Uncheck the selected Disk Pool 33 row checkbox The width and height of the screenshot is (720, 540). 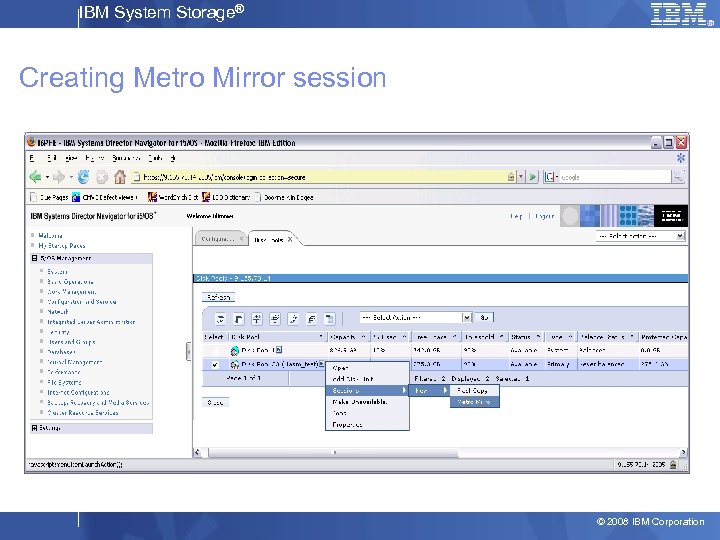click(215, 365)
